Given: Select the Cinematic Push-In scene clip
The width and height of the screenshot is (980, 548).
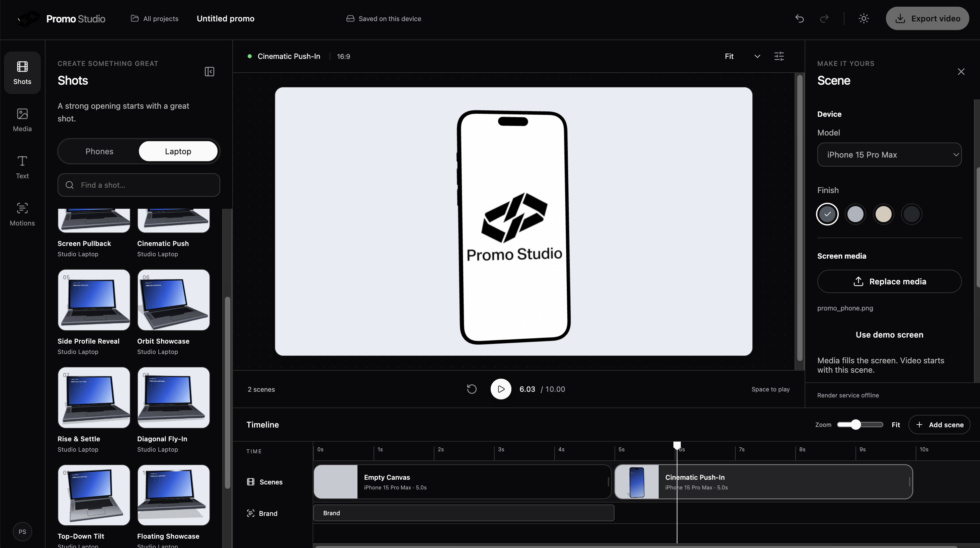Looking at the screenshot, I should [763, 482].
